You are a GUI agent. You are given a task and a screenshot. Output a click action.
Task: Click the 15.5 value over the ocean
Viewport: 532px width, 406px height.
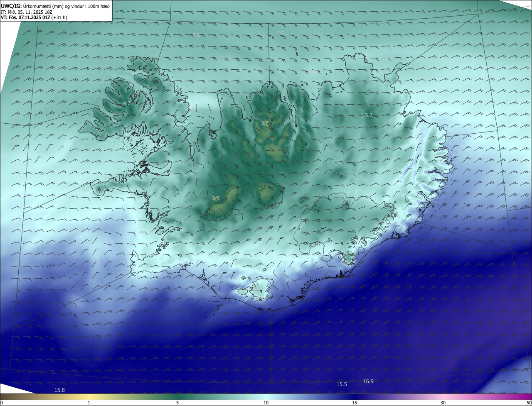342,384
